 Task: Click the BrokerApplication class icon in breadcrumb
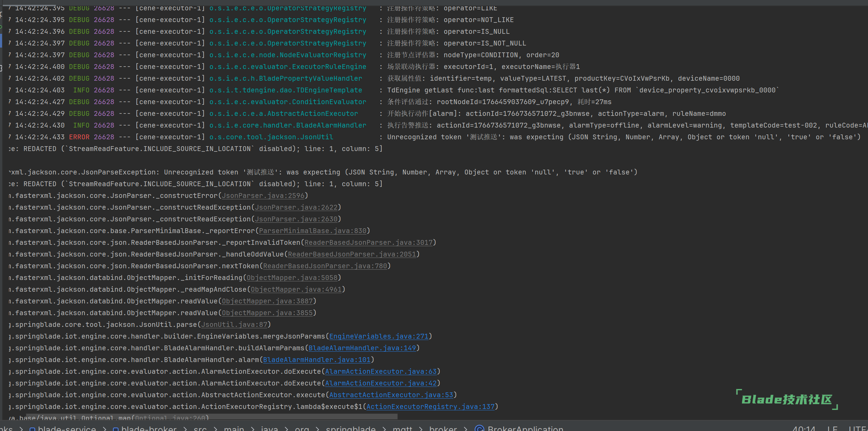pyautogui.click(x=479, y=429)
